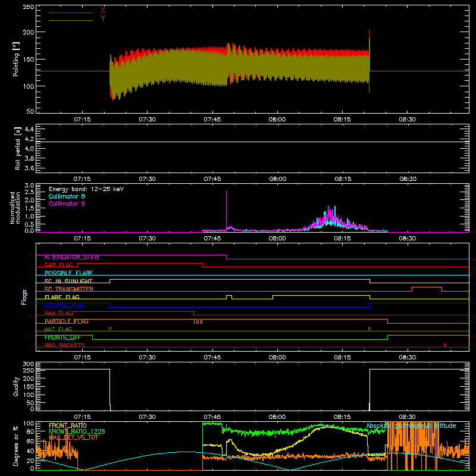Select the BAD_PACKETS label
The width and height of the screenshot is (476, 476).
click(65, 345)
